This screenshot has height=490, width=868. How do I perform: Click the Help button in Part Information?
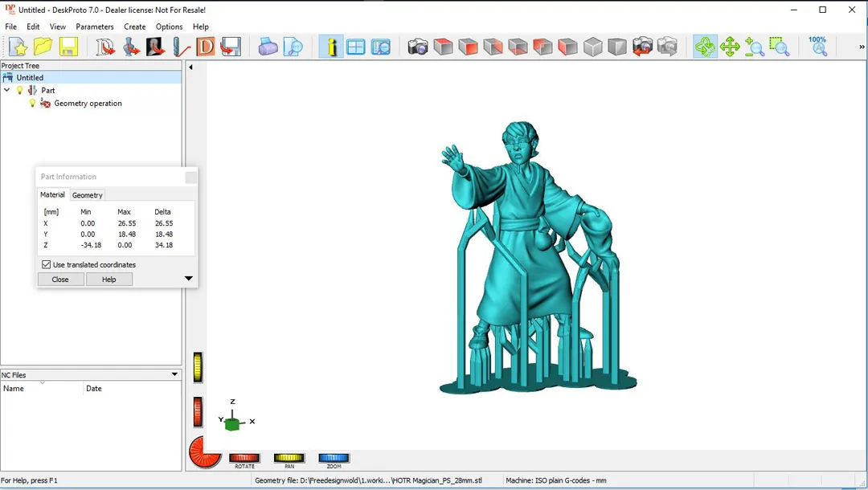click(x=109, y=280)
